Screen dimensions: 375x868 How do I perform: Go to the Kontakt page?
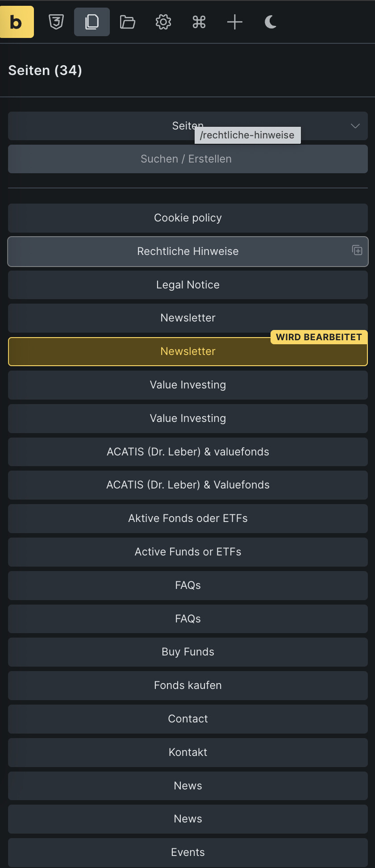[187, 752]
